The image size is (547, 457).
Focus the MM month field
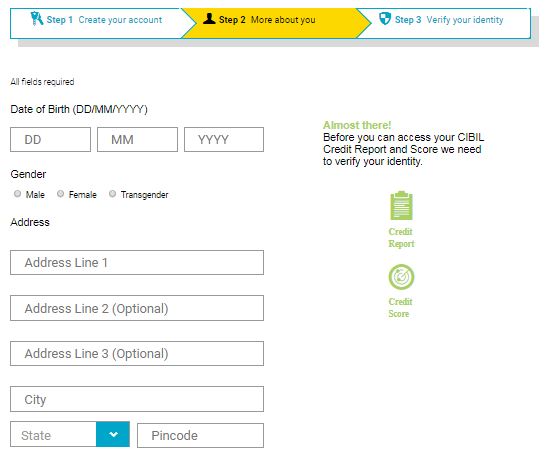pyautogui.click(x=137, y=140)
